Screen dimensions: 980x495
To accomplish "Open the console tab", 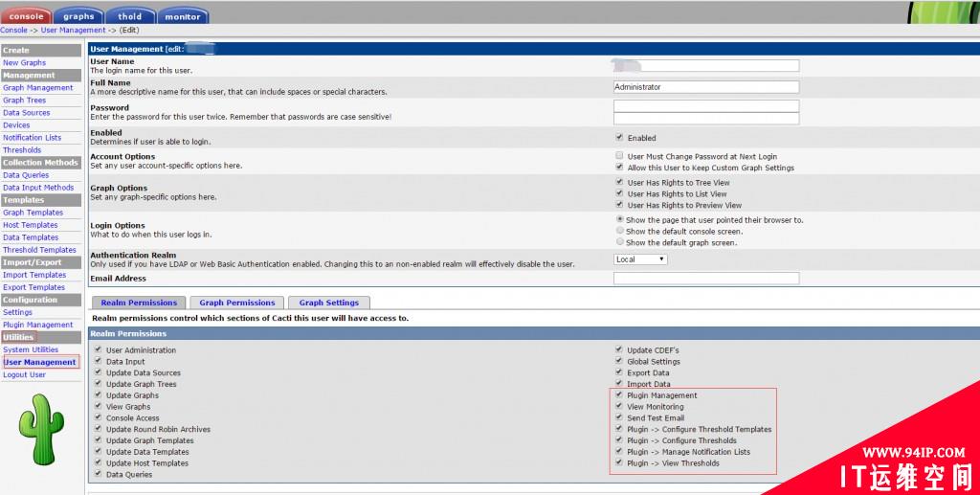I will coord(26,16).
